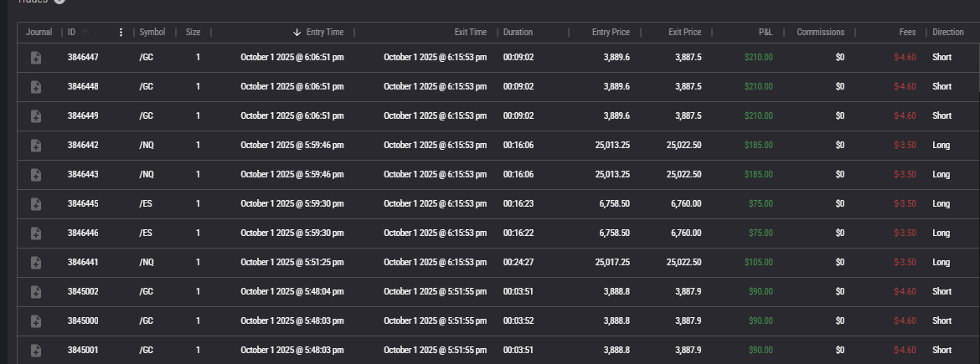Sort table by P&L column header
The width and height of the screenshot is (980, 364).
click(x=765, y=33)
